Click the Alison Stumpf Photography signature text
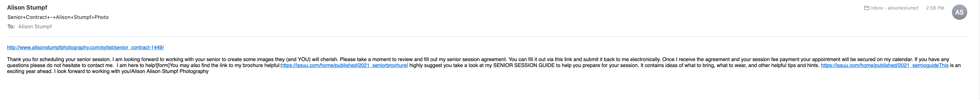Image resolution: width=980 pixels, height=100 pixels. (177, 71)
